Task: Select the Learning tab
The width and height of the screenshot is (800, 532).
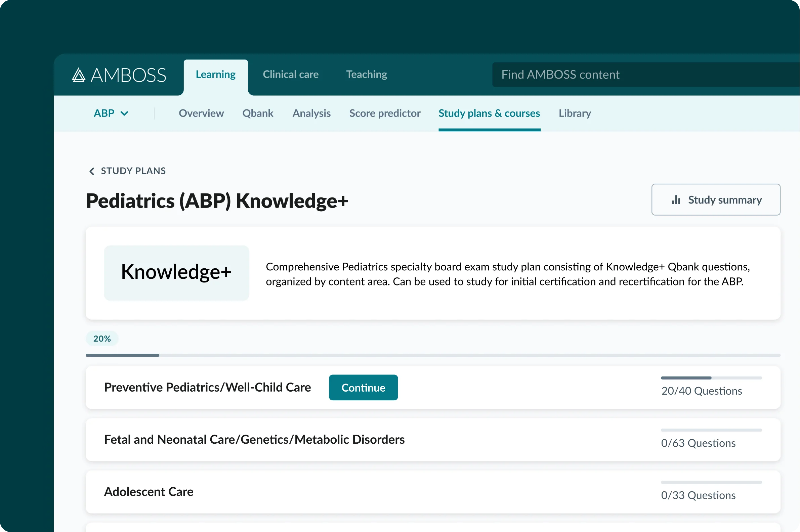Action: 215,74
